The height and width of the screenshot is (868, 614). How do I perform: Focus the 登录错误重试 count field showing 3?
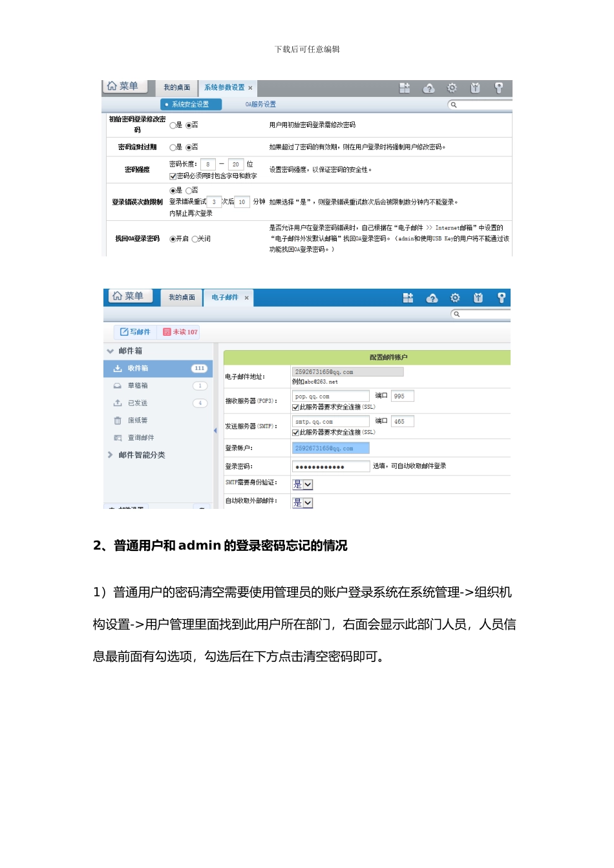coord(214,202)
